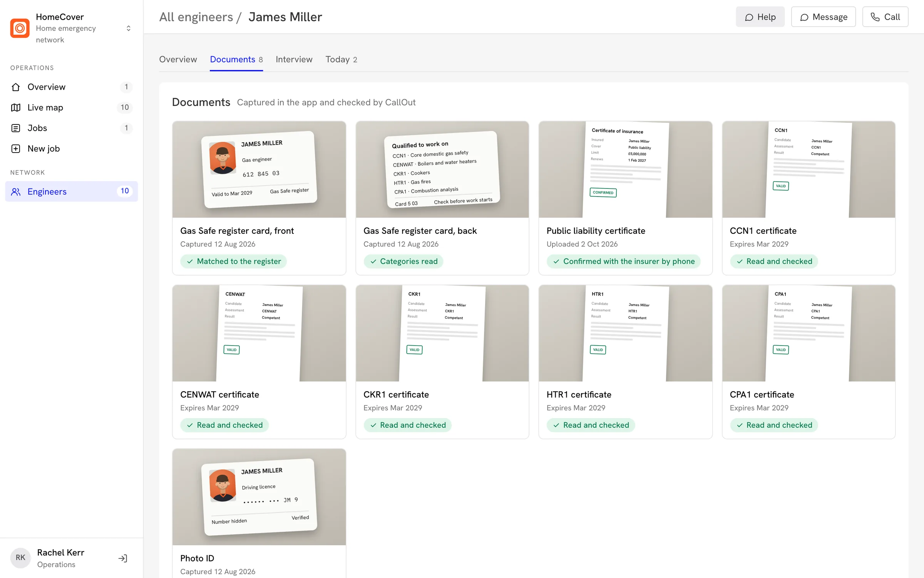Click the RK avatar
Image resolution: width=924 pixels, height=578 pixels.
click(x=20, y=558)
